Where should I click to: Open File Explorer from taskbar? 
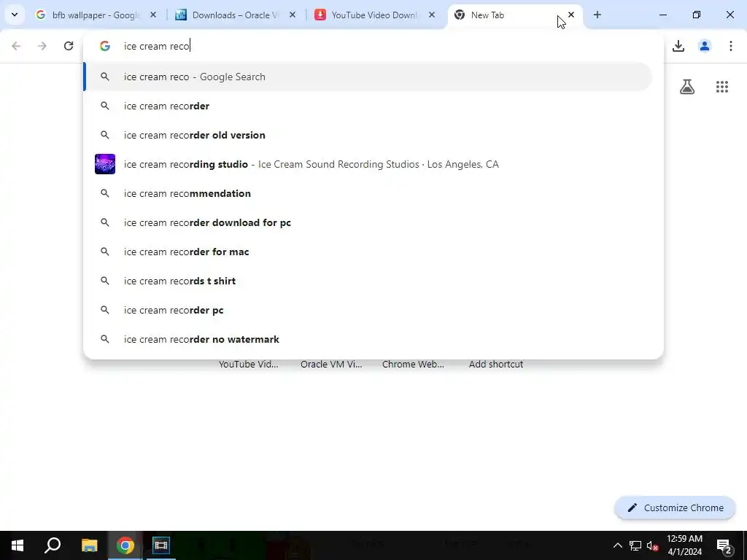[89, 545]
